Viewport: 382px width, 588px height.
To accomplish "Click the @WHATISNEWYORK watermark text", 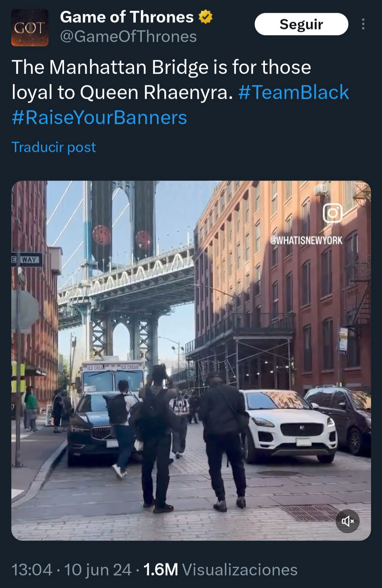I will 306,240.
